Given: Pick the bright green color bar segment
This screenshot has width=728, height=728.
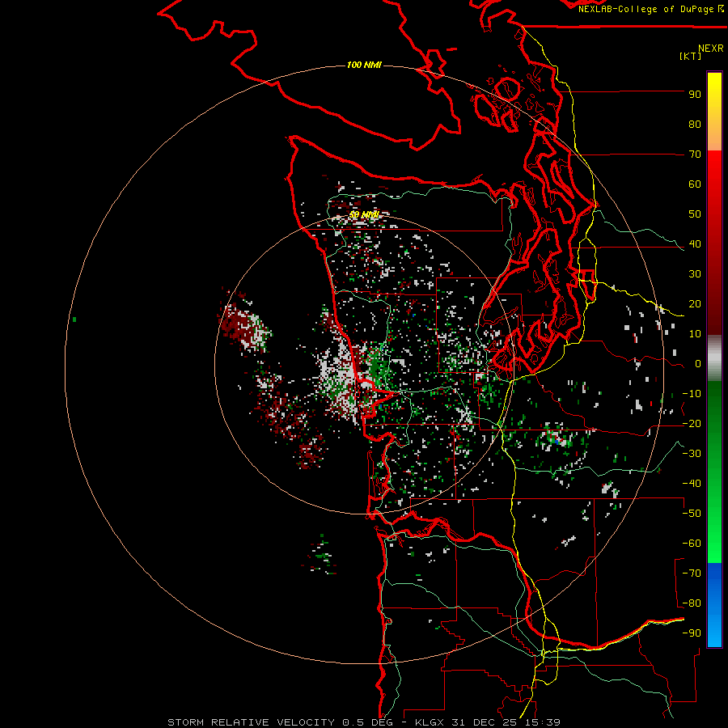Looking at the screenshot, I should (714, 534).
